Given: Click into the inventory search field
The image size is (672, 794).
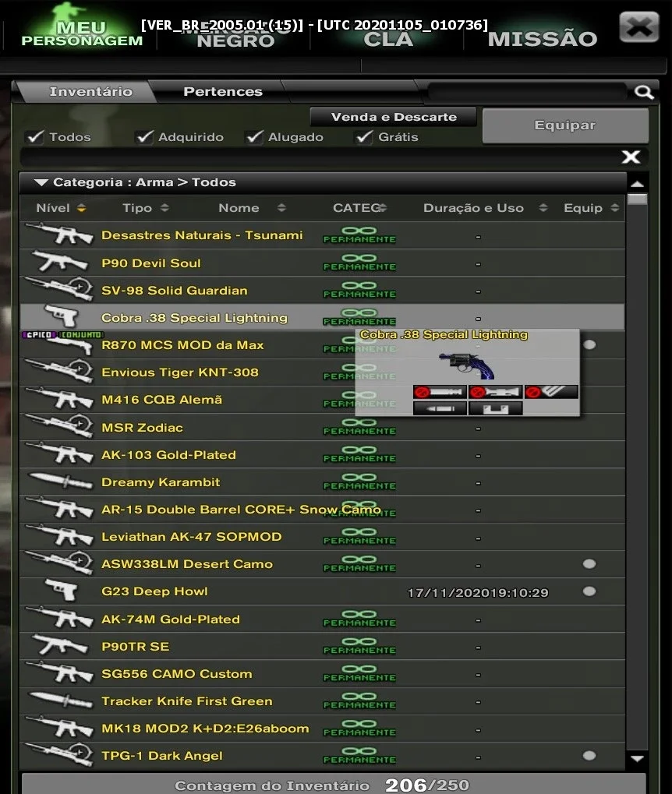Looking at the screenshot, I should 527,92.
